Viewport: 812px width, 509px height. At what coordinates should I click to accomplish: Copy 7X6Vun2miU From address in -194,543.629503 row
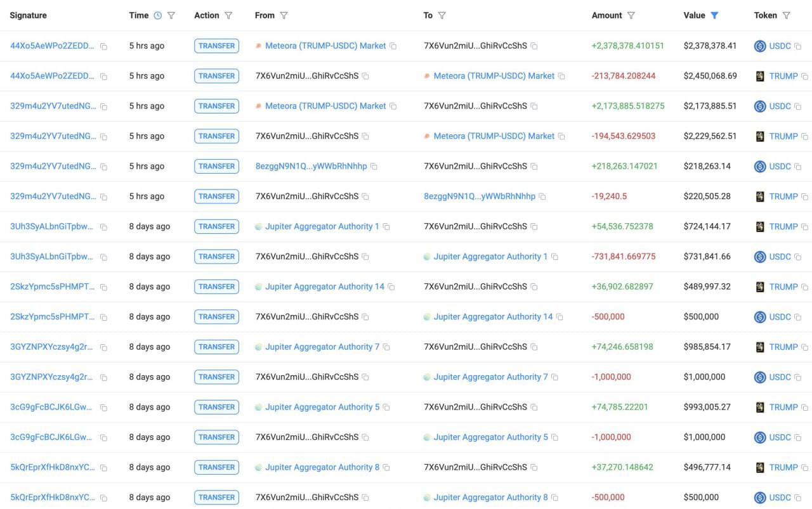click(365, 136)
